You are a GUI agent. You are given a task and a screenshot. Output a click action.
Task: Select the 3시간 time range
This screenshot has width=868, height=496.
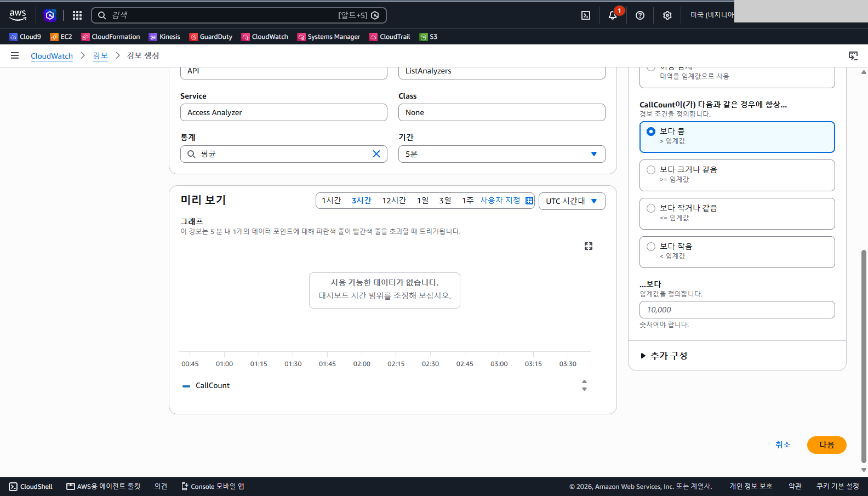(x=362, y=201)
